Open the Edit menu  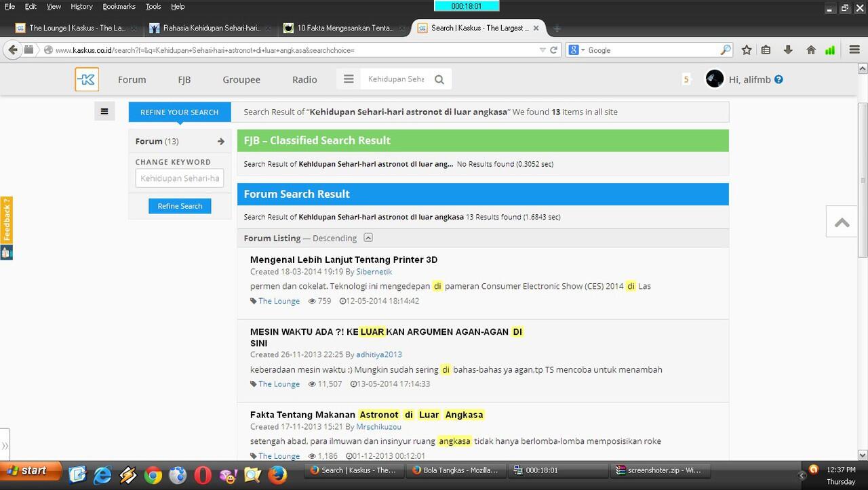click(x=31, y=6)
